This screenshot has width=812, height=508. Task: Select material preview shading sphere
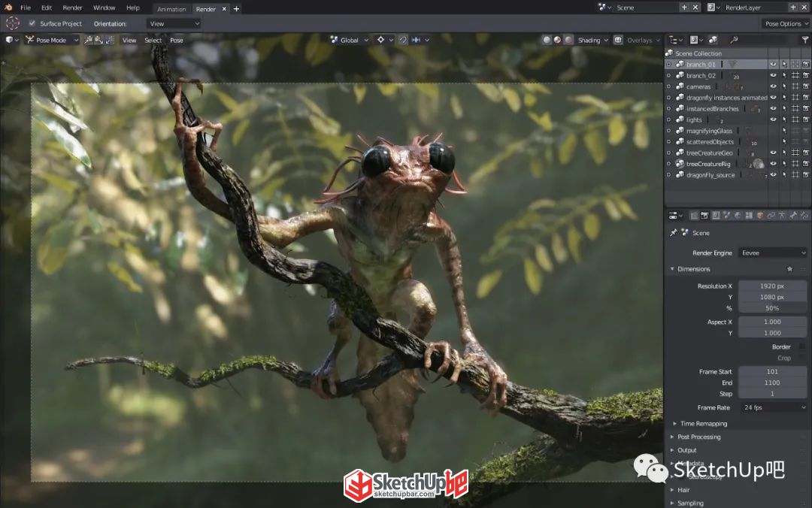tap(557, 40)
